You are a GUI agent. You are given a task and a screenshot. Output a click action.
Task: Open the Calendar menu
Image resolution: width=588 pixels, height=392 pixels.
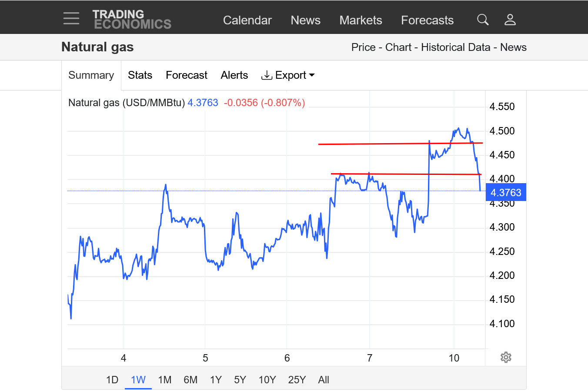(x=247, y=20)
